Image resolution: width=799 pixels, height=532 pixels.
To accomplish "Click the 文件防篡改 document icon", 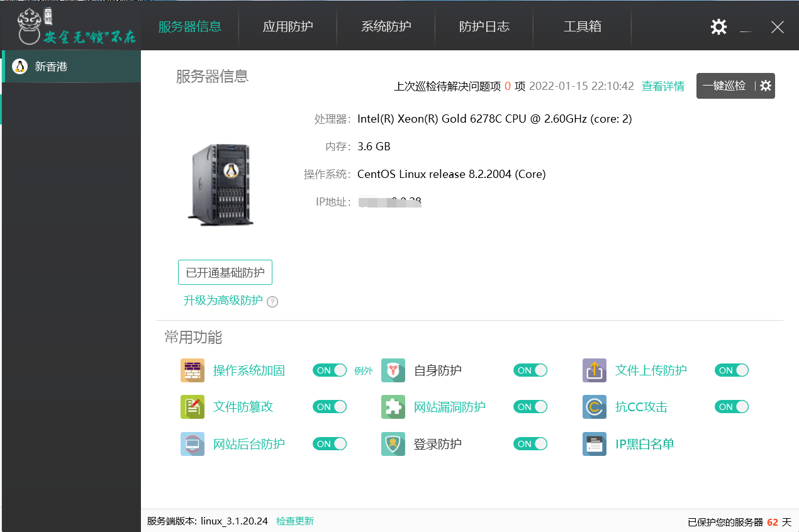I will coord(193,407).
